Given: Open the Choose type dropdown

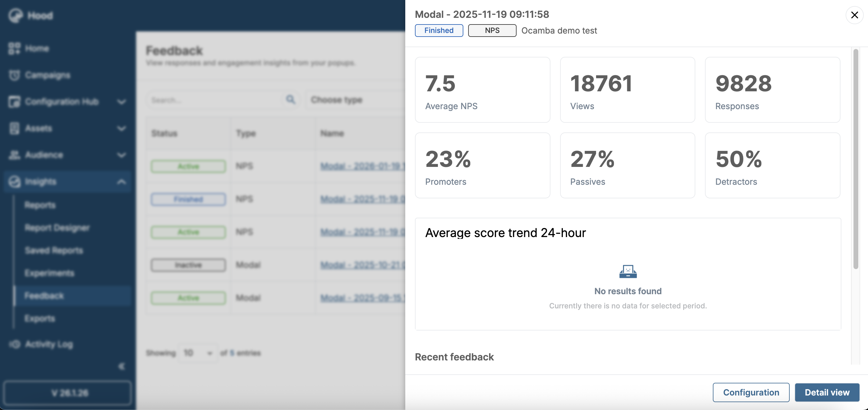Looking at the screenshot, I should (354, 100).
